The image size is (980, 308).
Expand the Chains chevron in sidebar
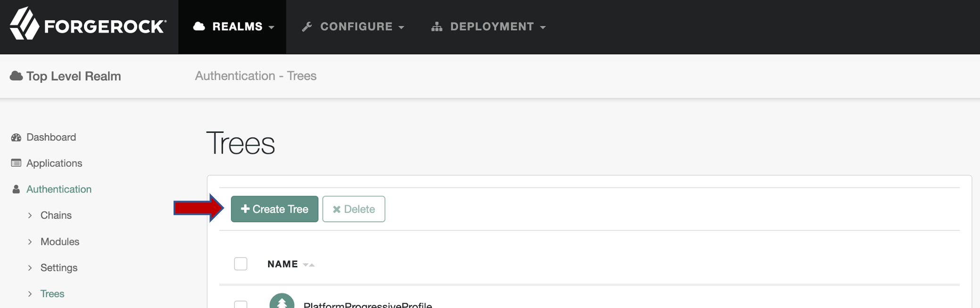point(30,216)
